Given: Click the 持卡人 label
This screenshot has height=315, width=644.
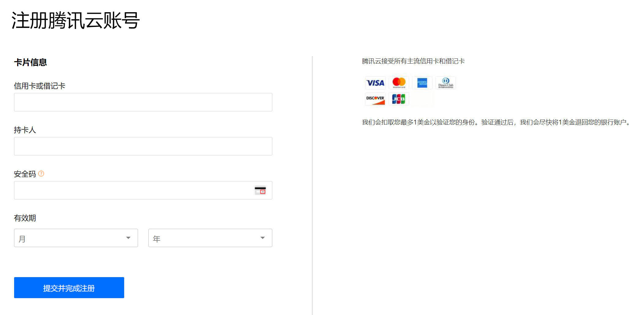Looking at the screenshot, I should [x=25, y=130].
